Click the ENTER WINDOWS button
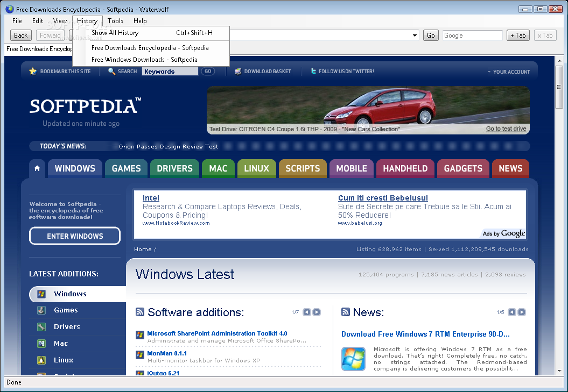 75,236
